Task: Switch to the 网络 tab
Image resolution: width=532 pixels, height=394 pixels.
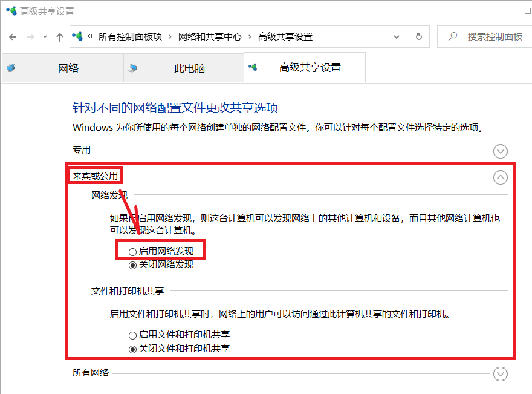Action: coord(63,68)
